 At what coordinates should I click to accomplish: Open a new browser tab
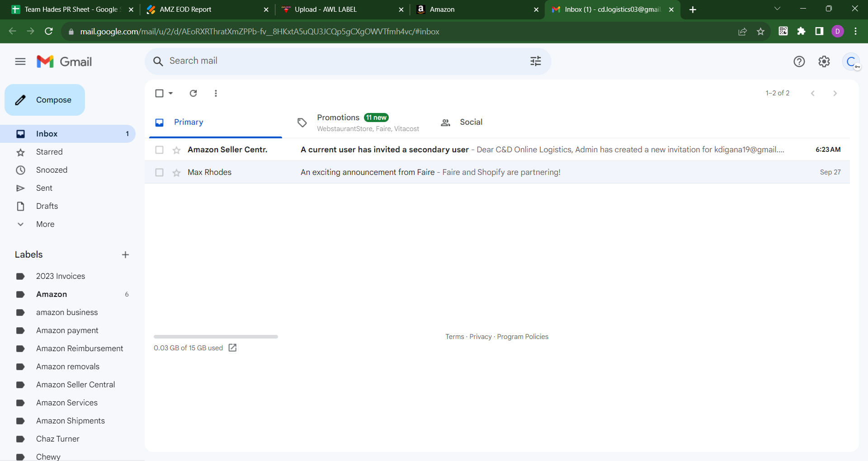click(x=693, y=9)
